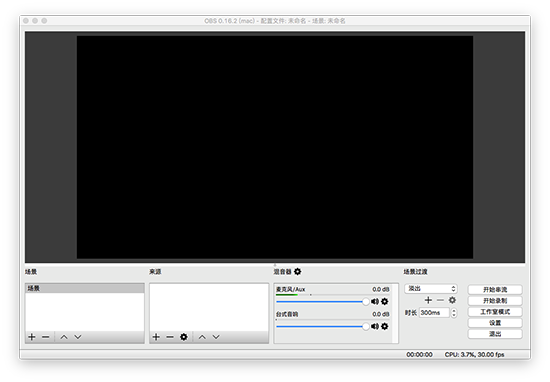This screenshot has height=382, width=550.
Task: Mute the 麦克风/Aux speaker icon
Action: [375, 301]
